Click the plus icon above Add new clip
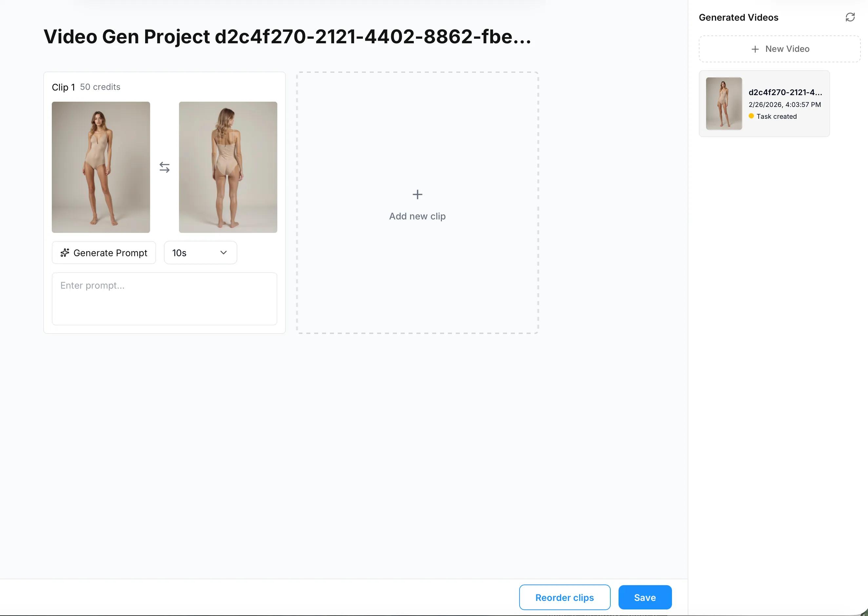 (x=417, y=195)
